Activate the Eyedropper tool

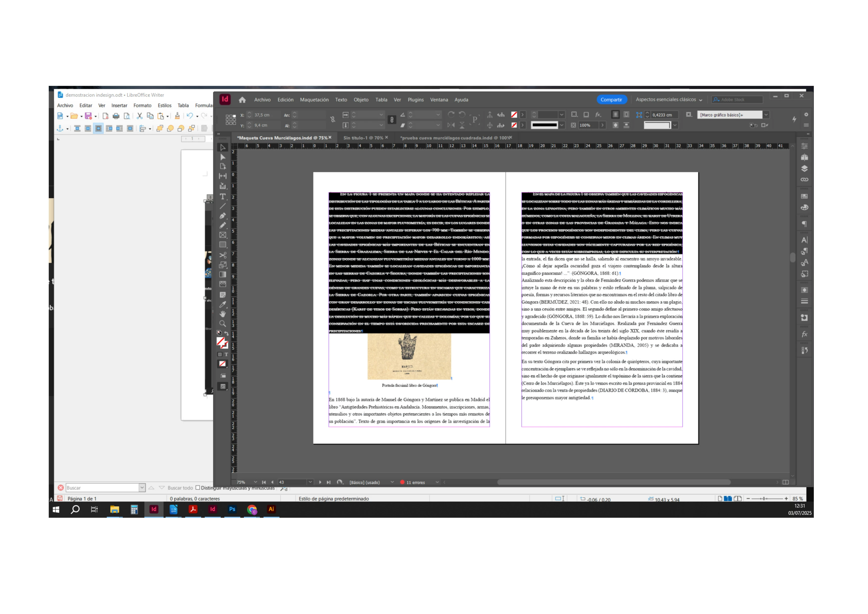click(223, 304)
